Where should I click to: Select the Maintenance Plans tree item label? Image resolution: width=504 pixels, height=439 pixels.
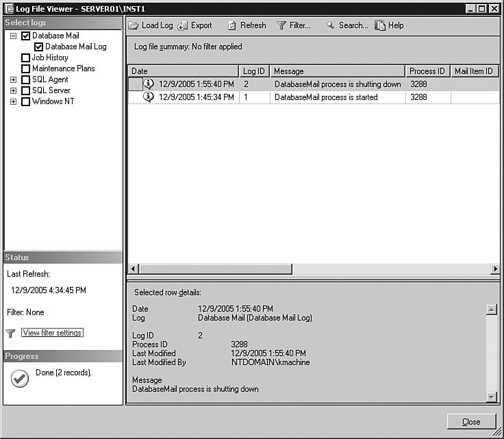pyautogui.click(x=63, y=68)
